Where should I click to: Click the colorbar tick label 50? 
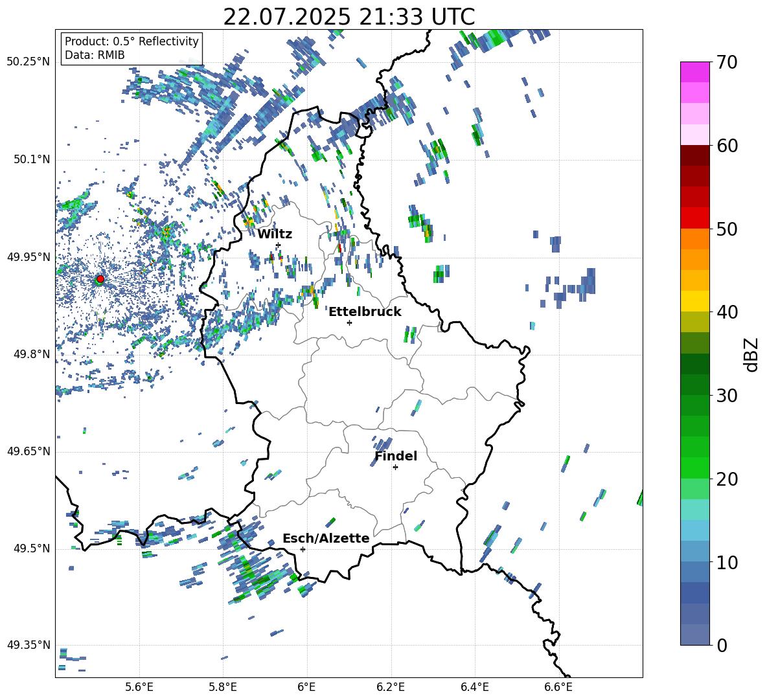click(726, 229)
